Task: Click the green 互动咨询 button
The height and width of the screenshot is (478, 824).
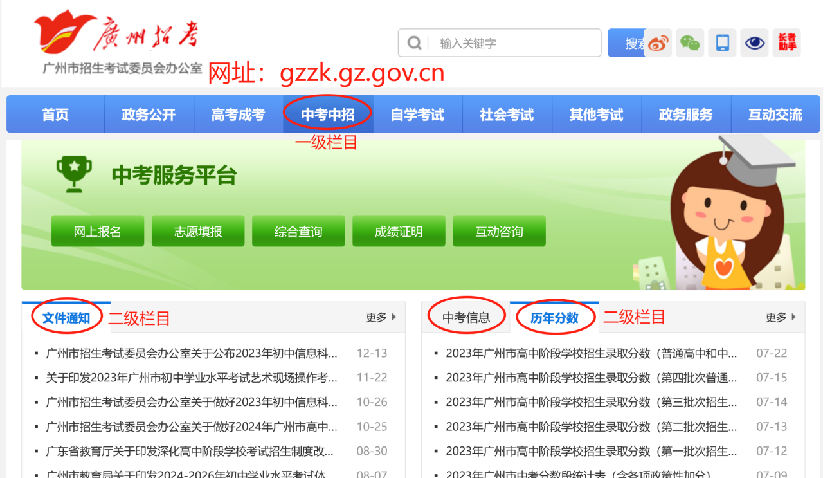Action: pyautogui.click(x=499, y=231)
